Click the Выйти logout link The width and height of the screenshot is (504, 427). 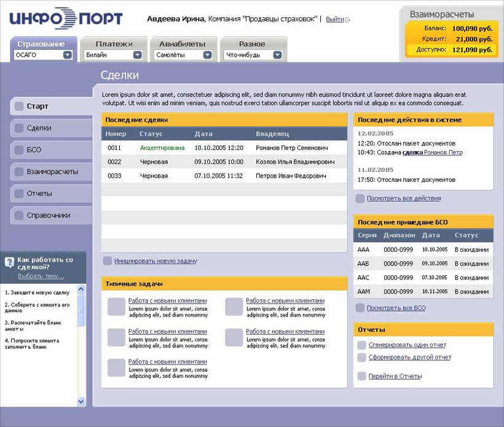[x=334, y=20]
